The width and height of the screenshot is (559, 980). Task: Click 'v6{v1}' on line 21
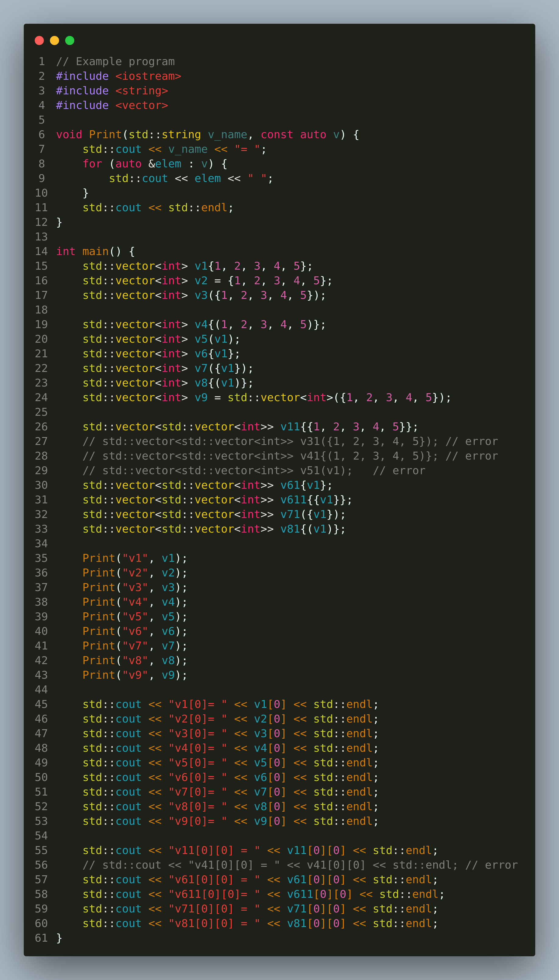click(214, 353)
